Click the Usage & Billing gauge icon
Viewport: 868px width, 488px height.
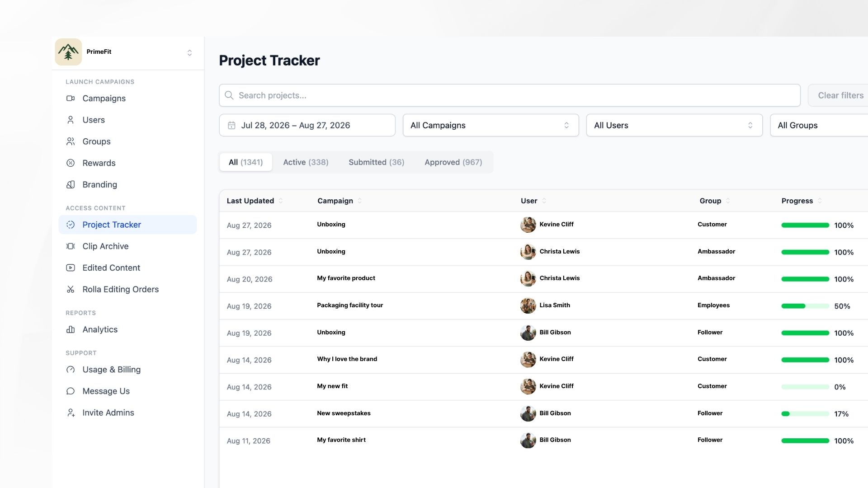(x=71, y=370)
